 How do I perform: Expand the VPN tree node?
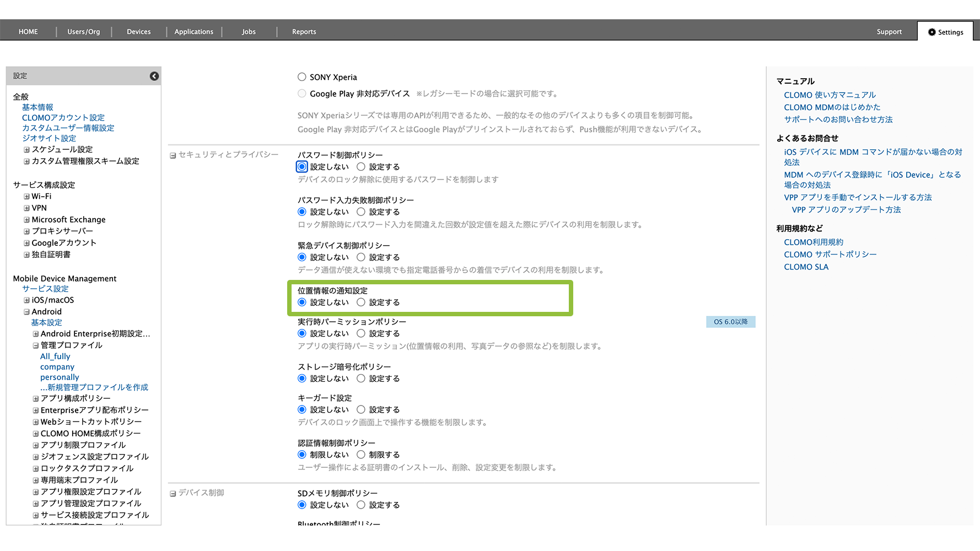click(26, 208)
